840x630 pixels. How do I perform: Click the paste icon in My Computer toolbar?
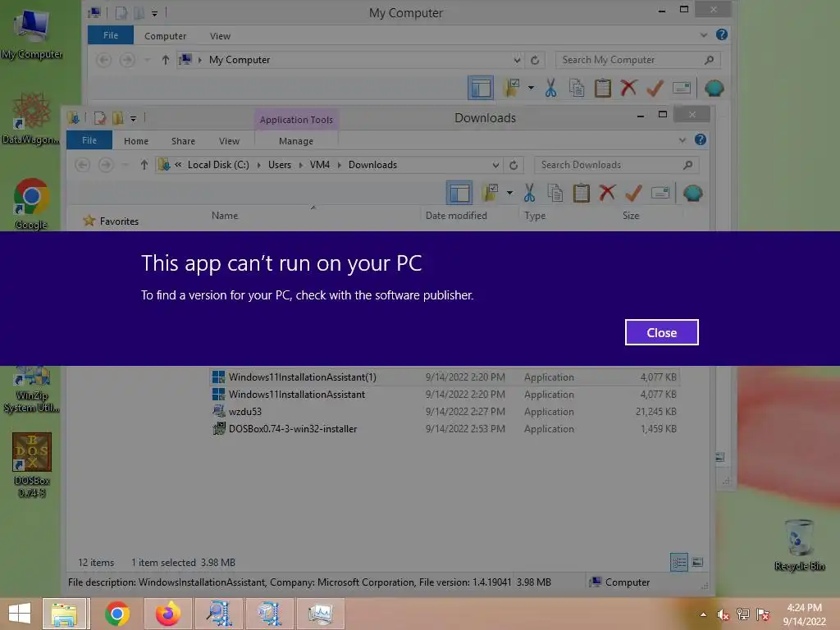[x=603, y=88]
